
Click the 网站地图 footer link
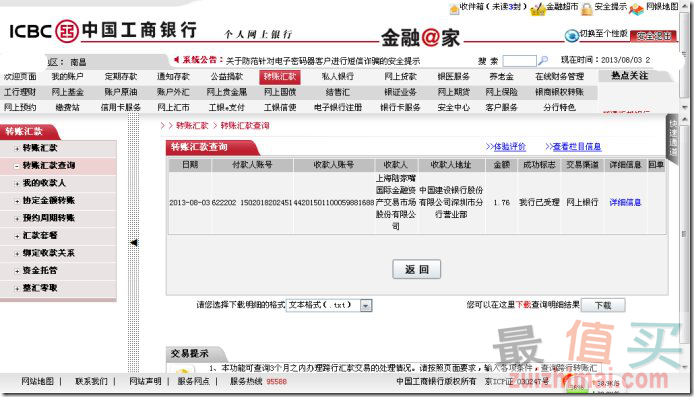[38, 381]
